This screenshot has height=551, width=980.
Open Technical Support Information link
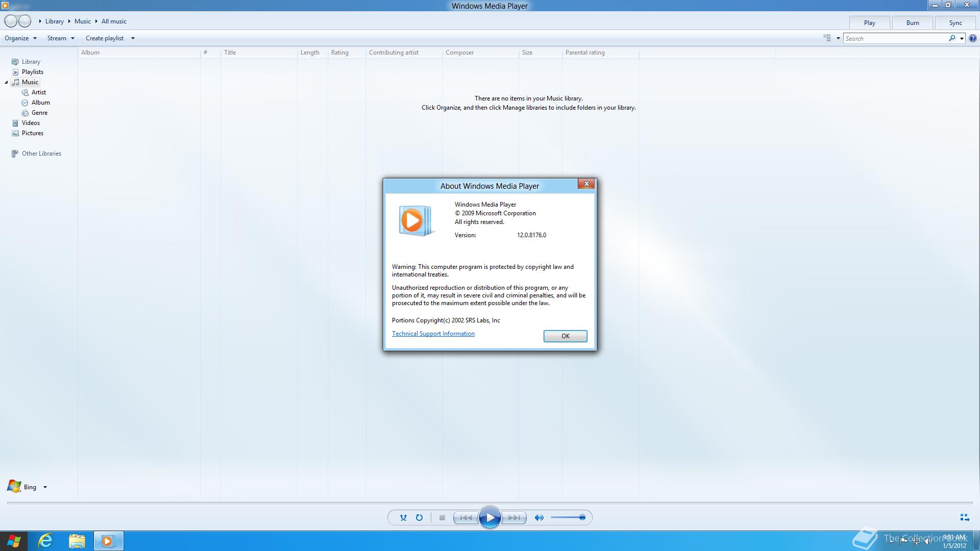click(433, 334)
